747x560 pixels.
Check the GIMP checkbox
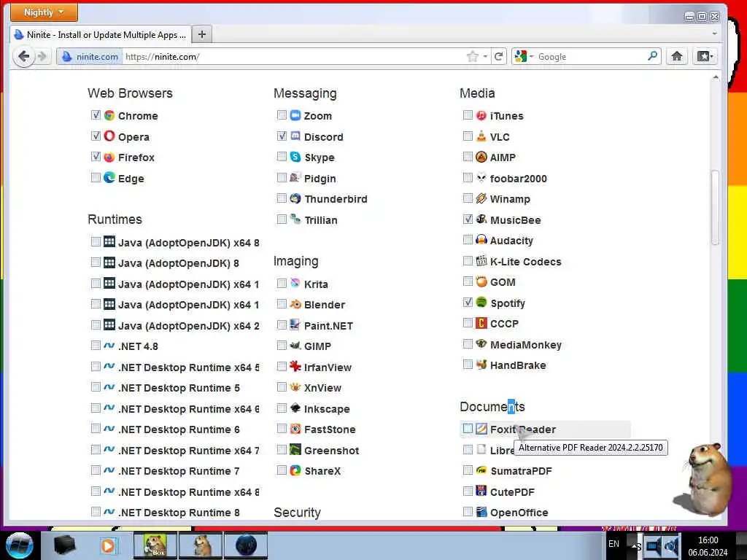click(x=282, y=345)
